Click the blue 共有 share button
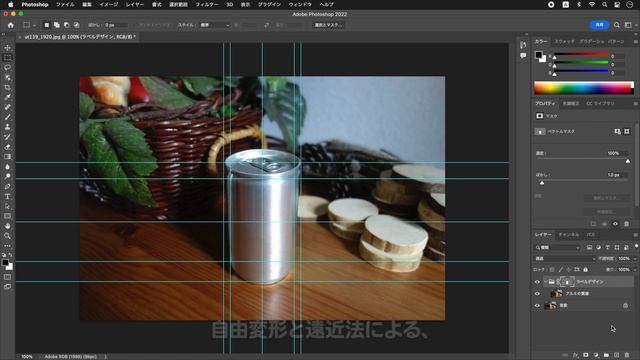The width and height of the screenshot is (640, 360). [599, 25]
